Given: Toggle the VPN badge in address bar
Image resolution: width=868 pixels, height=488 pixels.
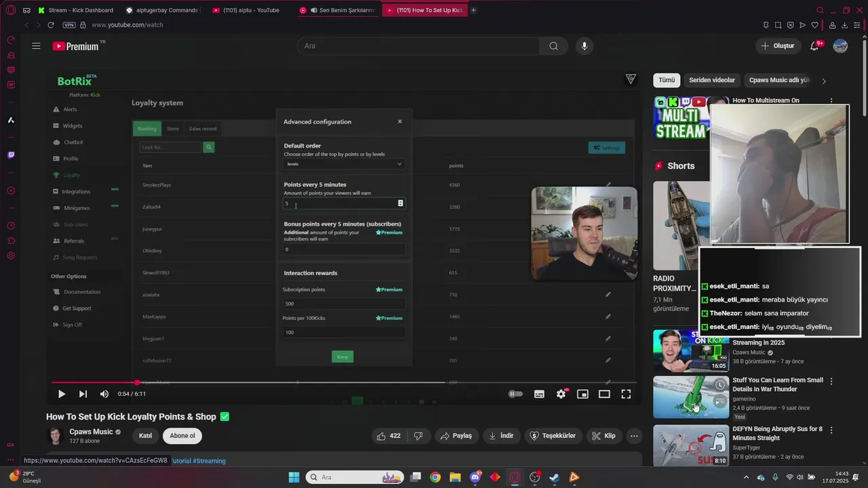Looking at the screenshot, I should point(69,25).
